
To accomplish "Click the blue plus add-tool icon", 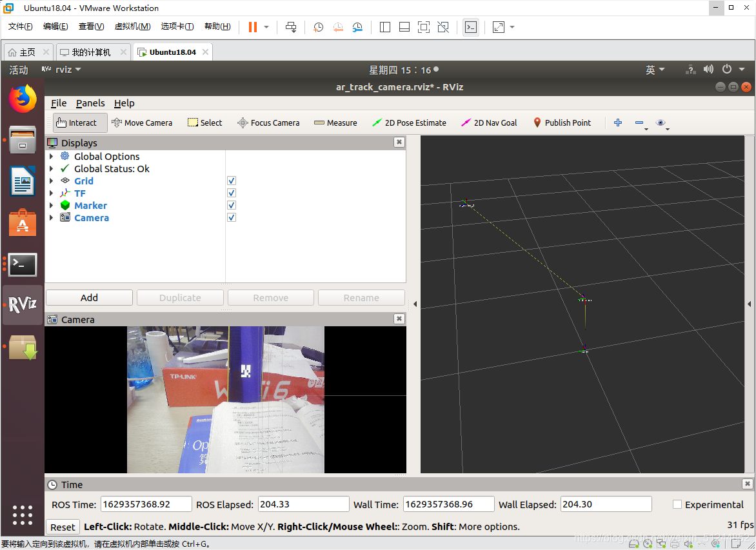I will [617, 123].
